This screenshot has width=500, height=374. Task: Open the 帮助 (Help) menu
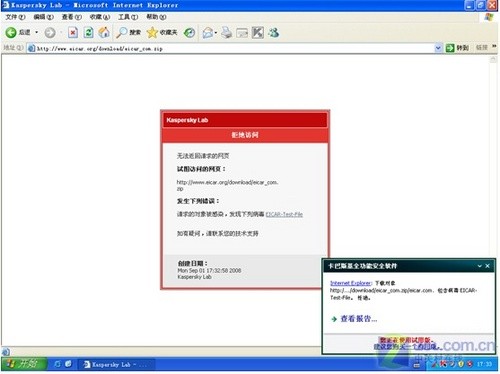tap(156, 17)
